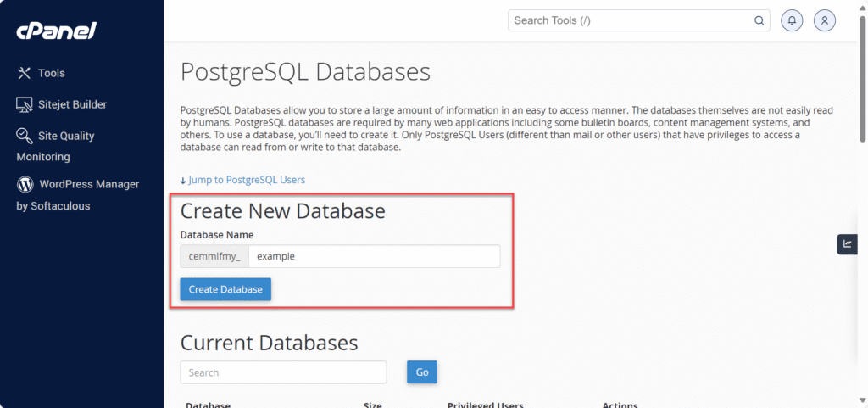868x408 pixels.
Task: Click the cPanel logo in the sidebar
Action: pyautogui.click(x=56, y=31)
